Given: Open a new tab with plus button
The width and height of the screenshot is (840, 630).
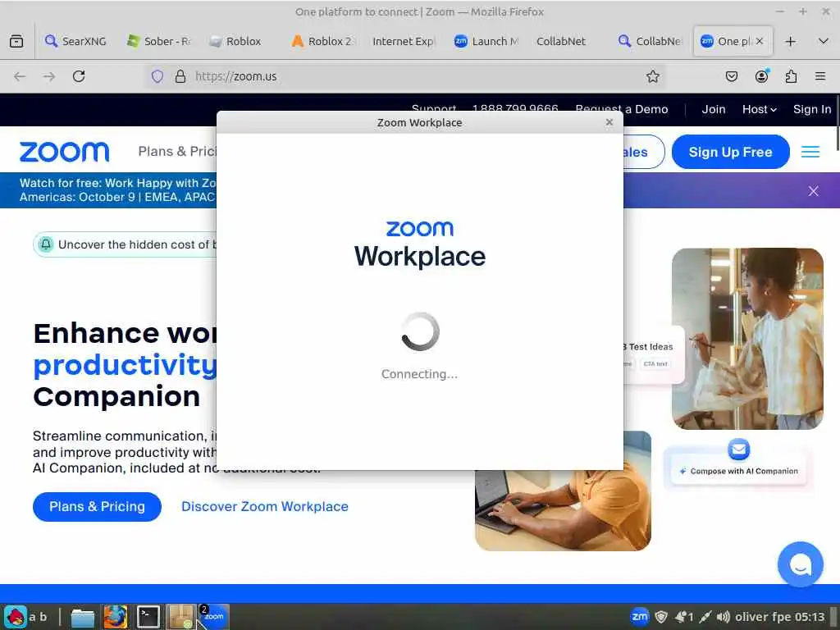Looking at the screenshot, I should [x=791, y=41].
